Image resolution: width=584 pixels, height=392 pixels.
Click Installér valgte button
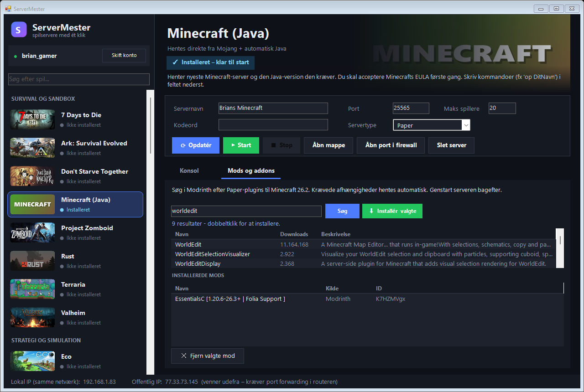[392, 211]
